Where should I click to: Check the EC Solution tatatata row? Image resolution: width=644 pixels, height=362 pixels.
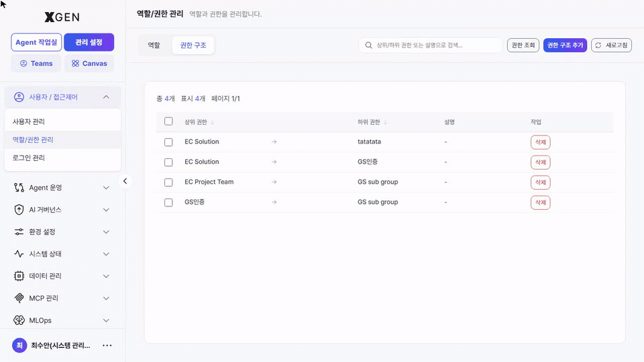click(168, 142)
